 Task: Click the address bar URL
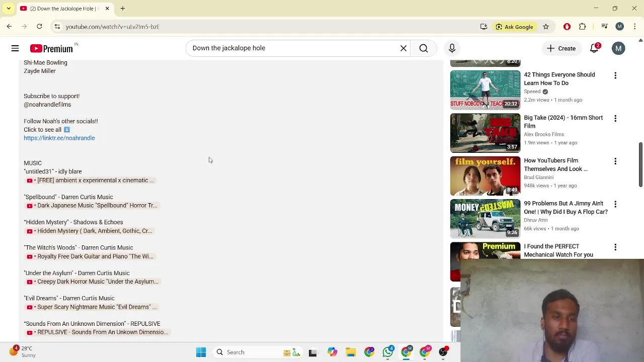tap(112, 27)
